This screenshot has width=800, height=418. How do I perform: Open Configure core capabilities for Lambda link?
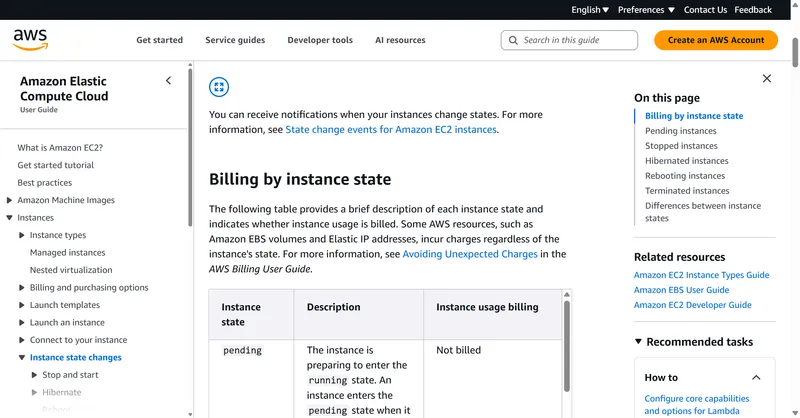click(696, 405)
